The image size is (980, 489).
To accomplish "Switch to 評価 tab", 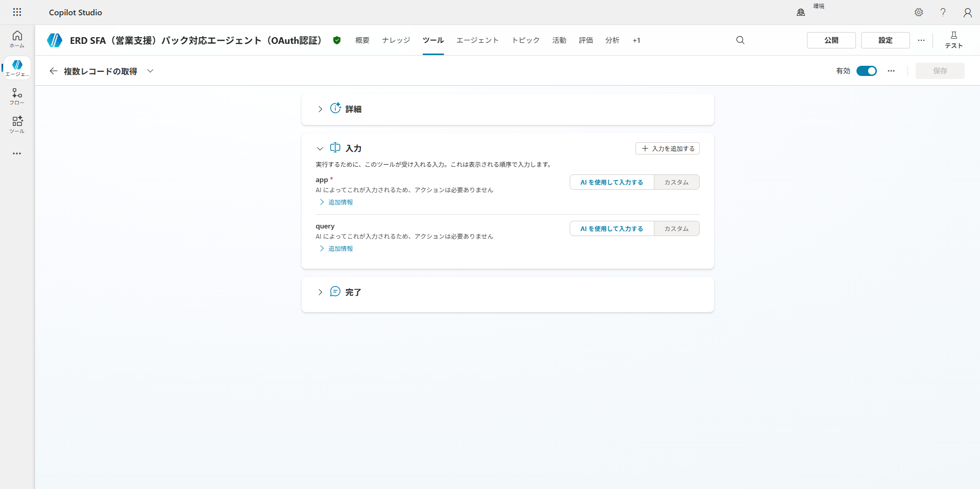I will click(x=586, y=40).
